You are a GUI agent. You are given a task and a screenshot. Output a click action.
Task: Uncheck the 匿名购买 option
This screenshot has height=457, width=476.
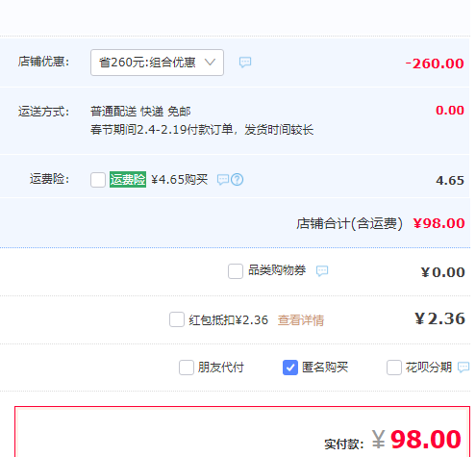pyautogui.click(x=290, y=368)
